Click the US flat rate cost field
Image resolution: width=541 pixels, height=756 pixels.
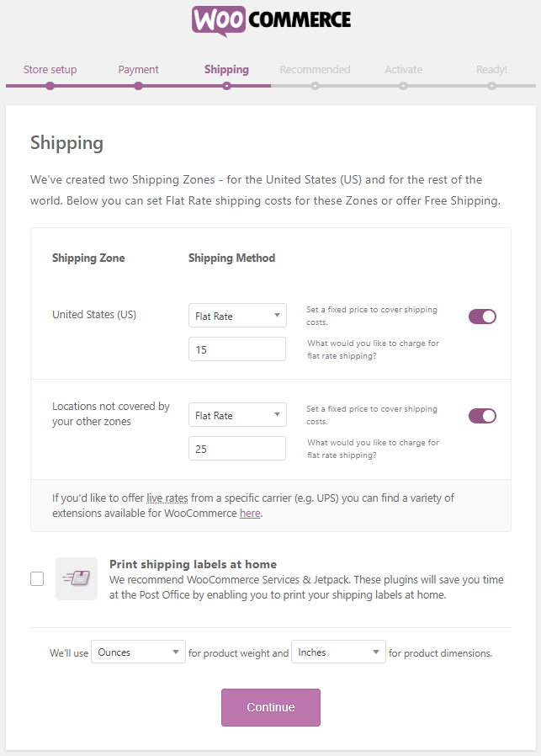coord(237,349)
